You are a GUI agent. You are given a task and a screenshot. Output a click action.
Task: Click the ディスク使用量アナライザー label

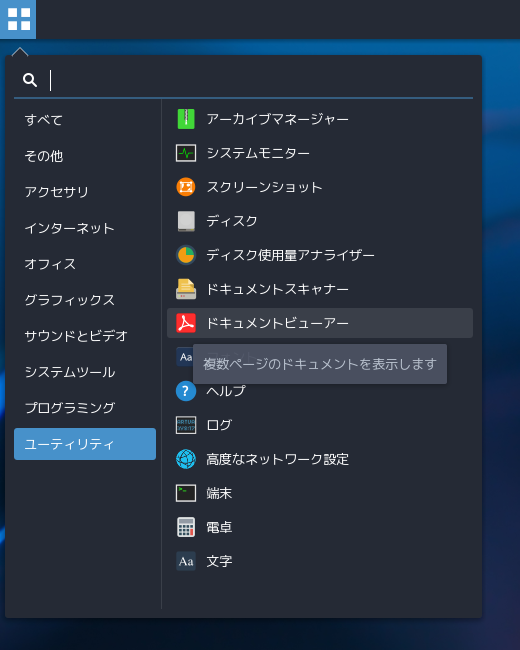coord(290,255)
